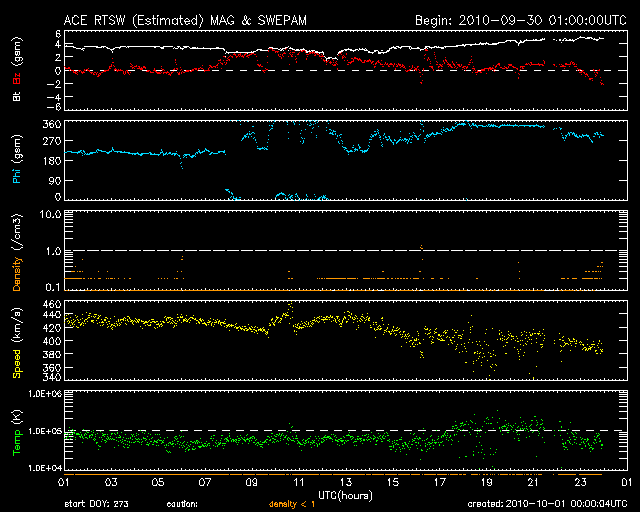Viewport: 640px width, 512px height.
Task: Click the '420' tick label on Speed axis
Action: [x=52, y=328]
